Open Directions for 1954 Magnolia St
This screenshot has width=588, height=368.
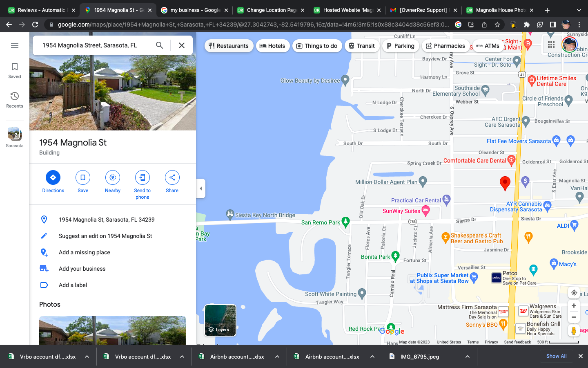pos(53,181)
